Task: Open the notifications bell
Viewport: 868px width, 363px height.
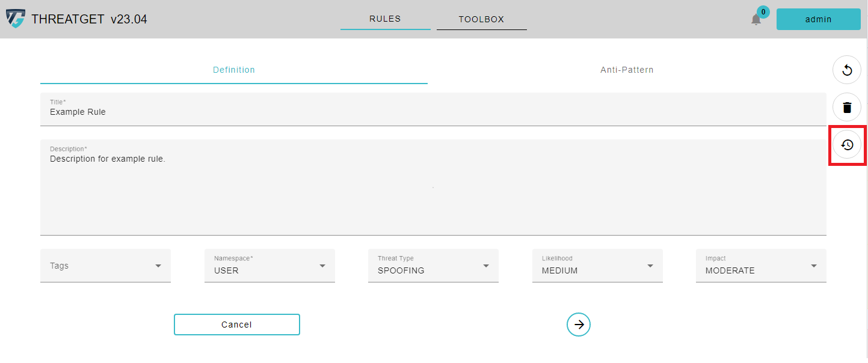Action: 756,19
